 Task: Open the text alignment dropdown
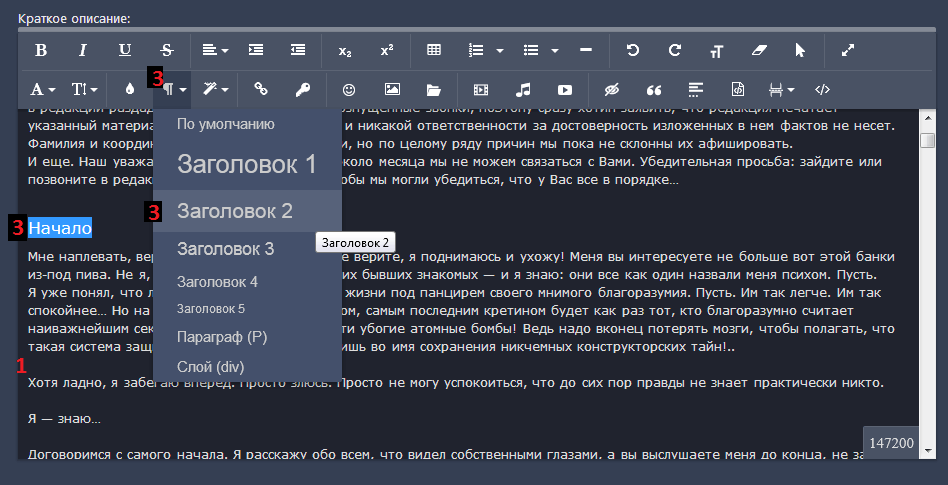[215, 50]
